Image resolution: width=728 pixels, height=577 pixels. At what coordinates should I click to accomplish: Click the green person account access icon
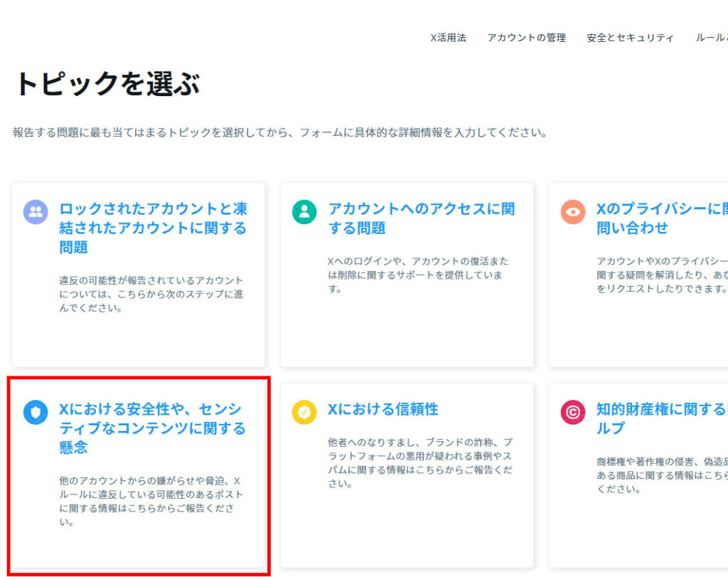pos(304,211)
